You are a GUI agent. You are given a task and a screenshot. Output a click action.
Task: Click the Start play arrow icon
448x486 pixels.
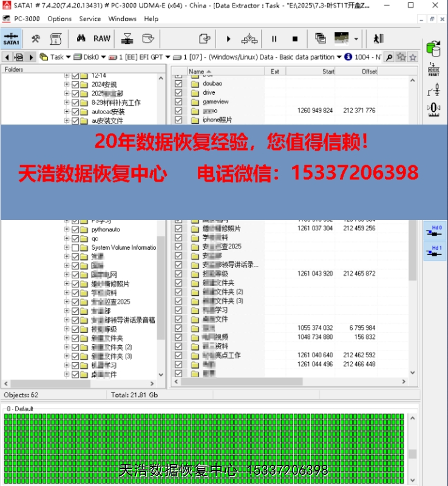click(229, 39)
